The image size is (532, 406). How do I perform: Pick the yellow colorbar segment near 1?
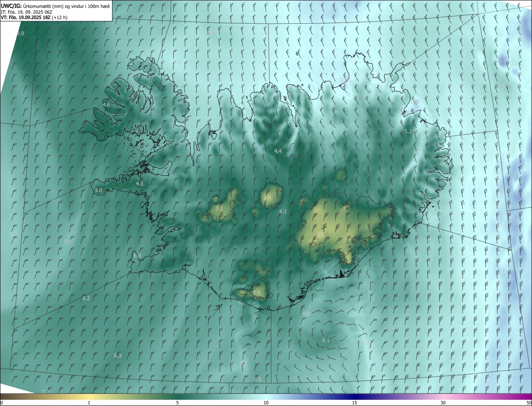pos(89,397)
